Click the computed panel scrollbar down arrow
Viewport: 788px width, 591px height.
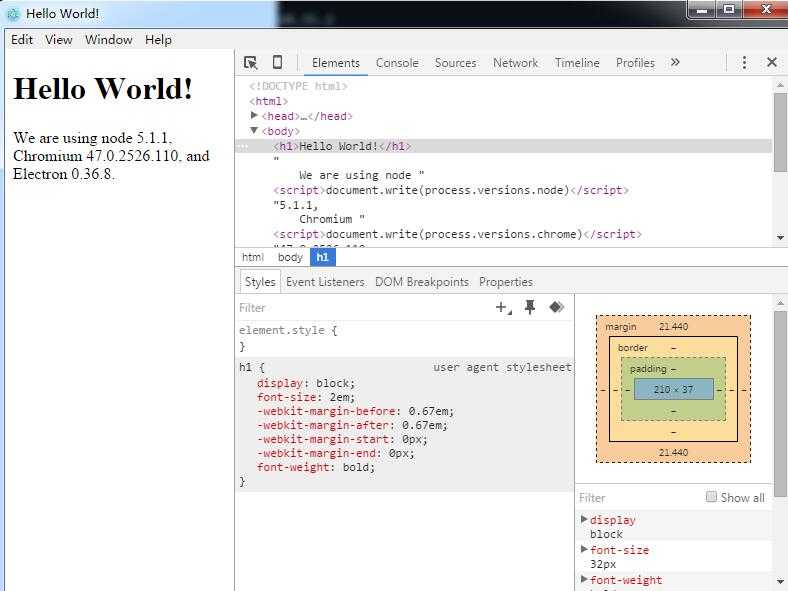780,581
